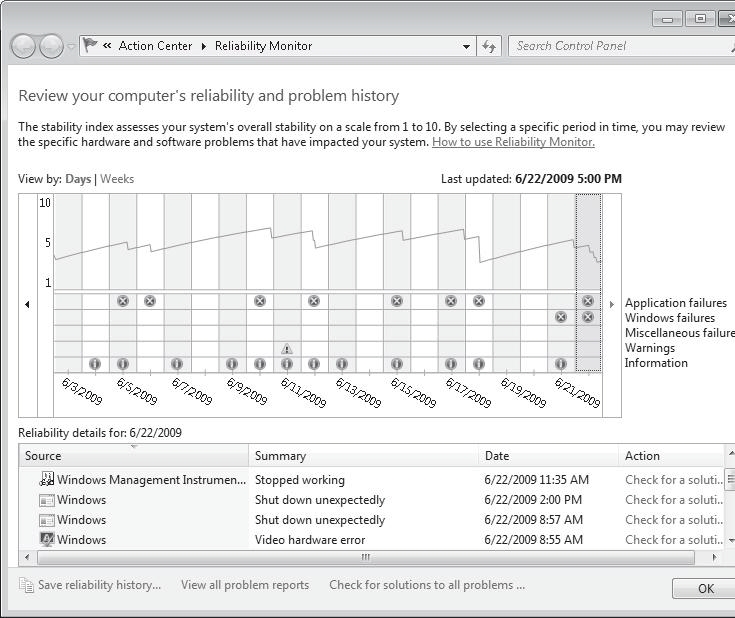The image size is (735, 618).
Task: Click the Save reliability history document icon
Action: tap(26, 585)
